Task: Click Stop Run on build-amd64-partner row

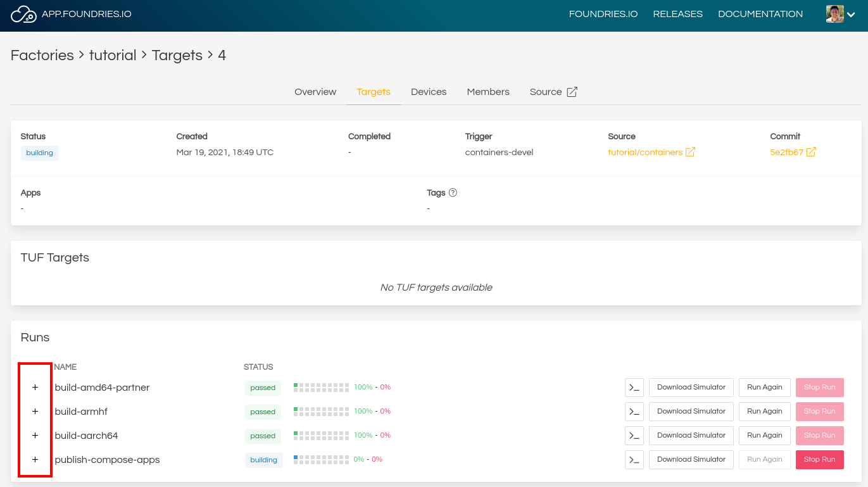Action: 820,388
